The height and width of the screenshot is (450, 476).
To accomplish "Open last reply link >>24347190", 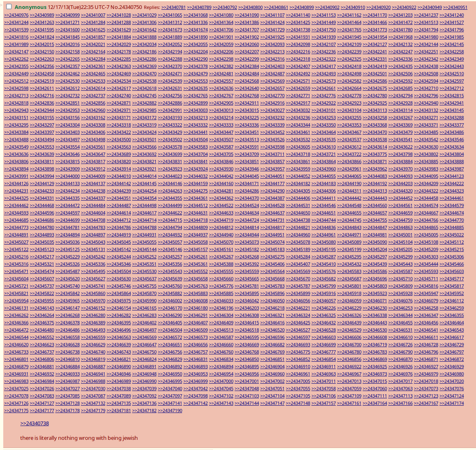I will [x=170, y=411].
